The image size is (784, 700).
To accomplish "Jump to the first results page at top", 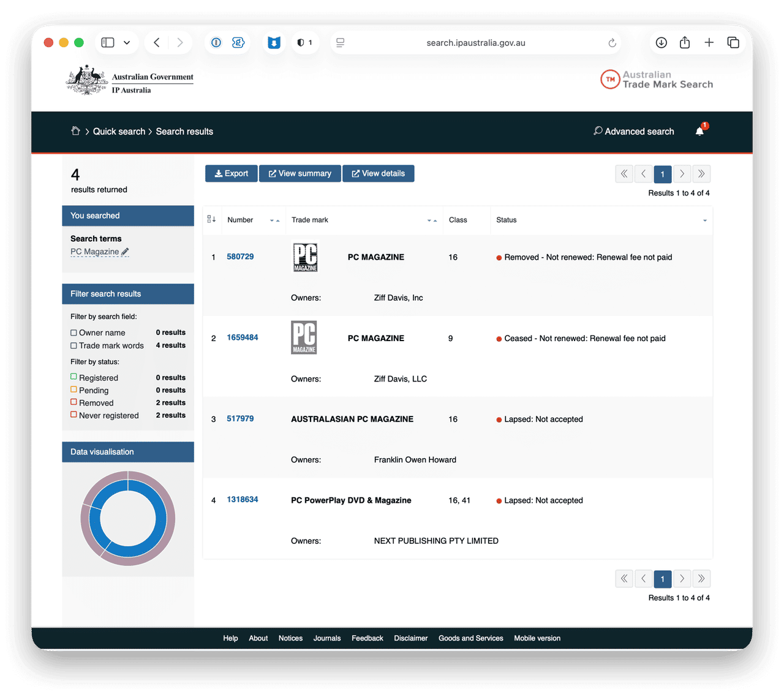I will tap(624, 174).
